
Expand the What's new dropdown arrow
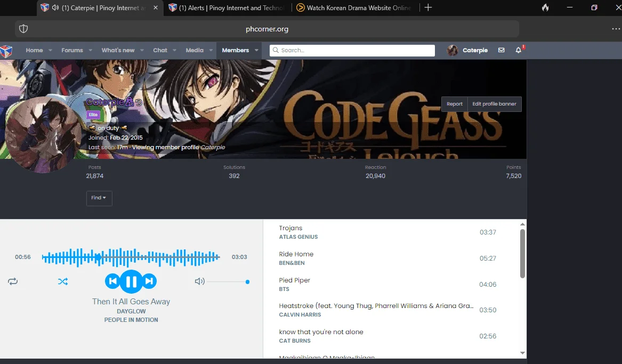click(x=142, y=50)
